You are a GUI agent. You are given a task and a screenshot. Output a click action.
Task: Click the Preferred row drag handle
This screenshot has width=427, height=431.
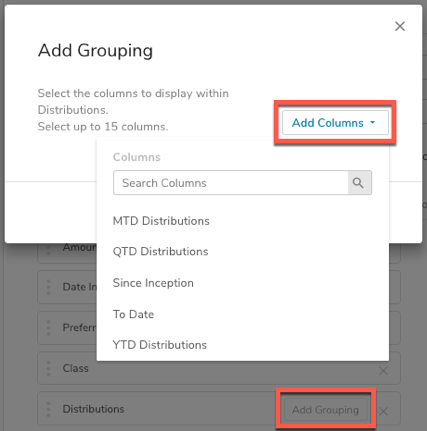click(x=48, y=328)
